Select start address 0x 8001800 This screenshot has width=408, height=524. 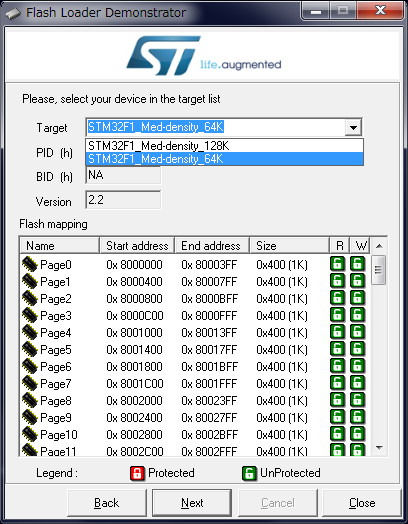(x=134, y=367)
